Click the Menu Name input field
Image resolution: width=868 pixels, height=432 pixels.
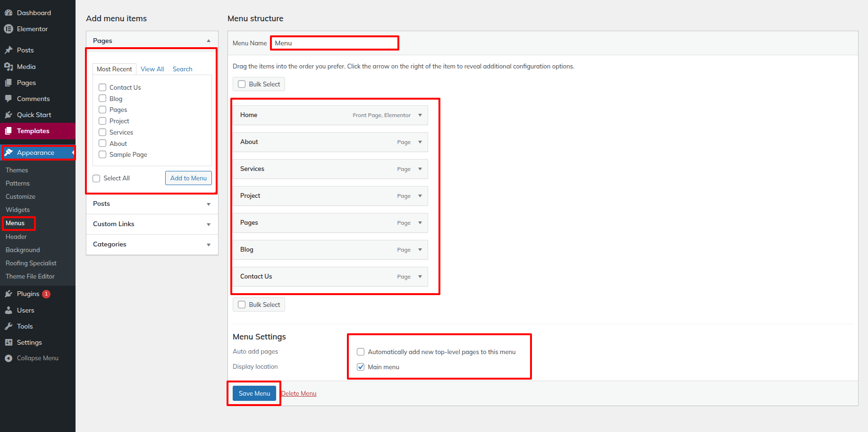334,43
